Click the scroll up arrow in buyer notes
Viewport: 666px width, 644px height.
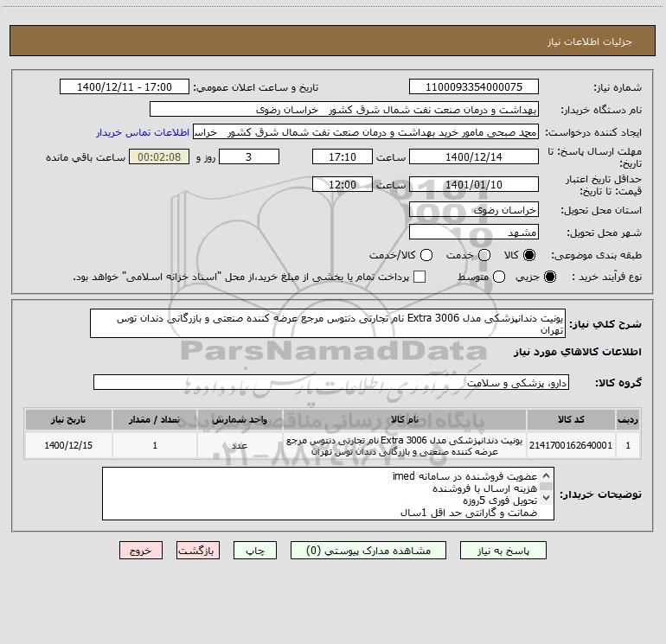(x=547, y=475)
